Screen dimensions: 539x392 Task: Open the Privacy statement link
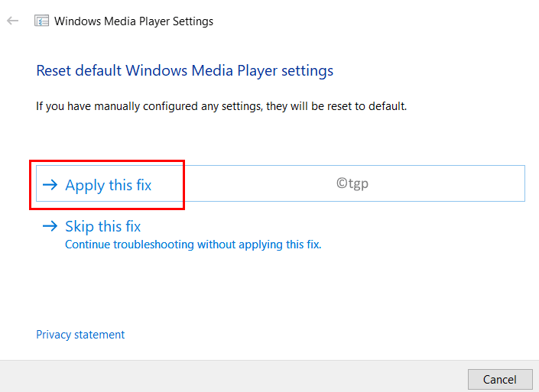(80, 335)
